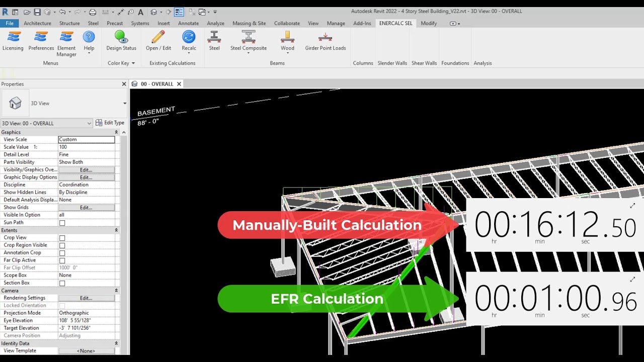Collapse the Camera properties section
Image resolution: width=644 pixels, height=362 pixels.
point(116,291)
